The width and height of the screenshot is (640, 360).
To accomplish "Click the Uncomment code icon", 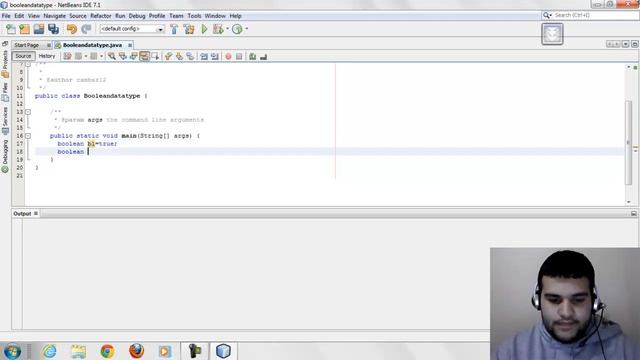I will point(263,56).
